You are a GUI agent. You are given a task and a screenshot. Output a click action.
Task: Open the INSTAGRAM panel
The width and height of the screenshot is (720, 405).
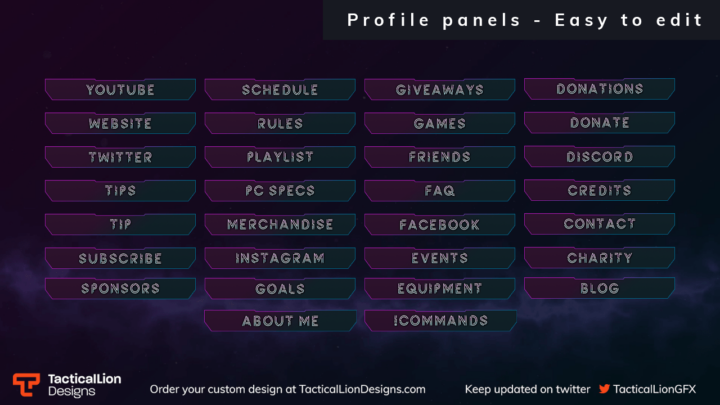pos(280,258)
